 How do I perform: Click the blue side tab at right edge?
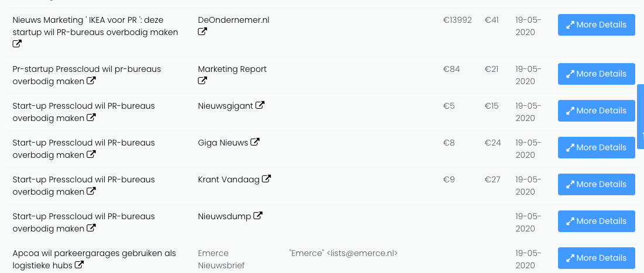tap(640, 116)
